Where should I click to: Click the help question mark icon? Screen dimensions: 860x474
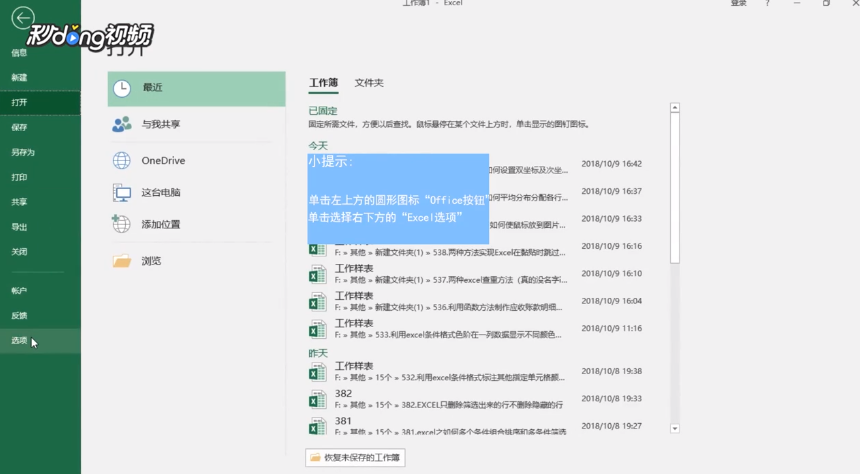point(767,3)
